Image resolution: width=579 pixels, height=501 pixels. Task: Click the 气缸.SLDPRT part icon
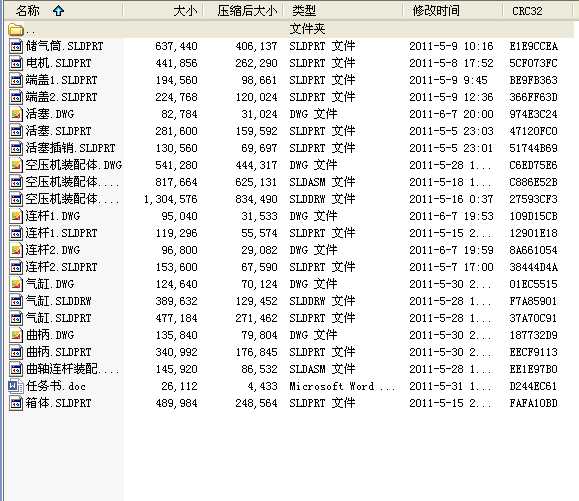(16, 318)
